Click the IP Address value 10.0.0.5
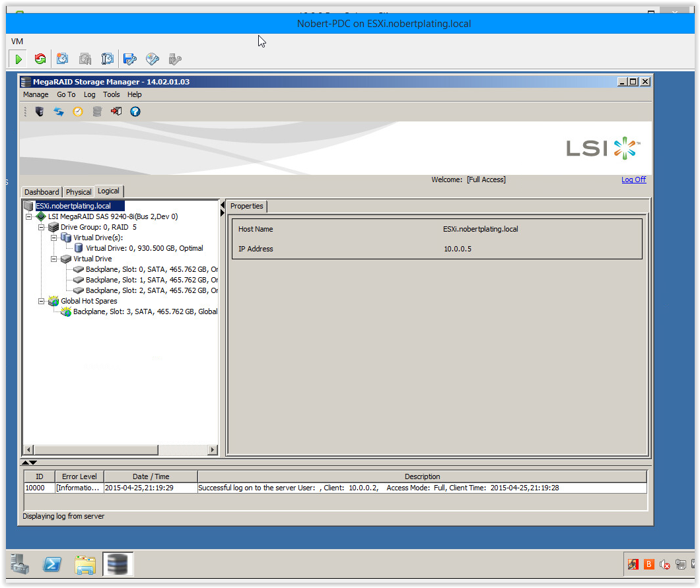Image resolution: width=700 pixels, height=588 pixels. click(x=458, y=249)
